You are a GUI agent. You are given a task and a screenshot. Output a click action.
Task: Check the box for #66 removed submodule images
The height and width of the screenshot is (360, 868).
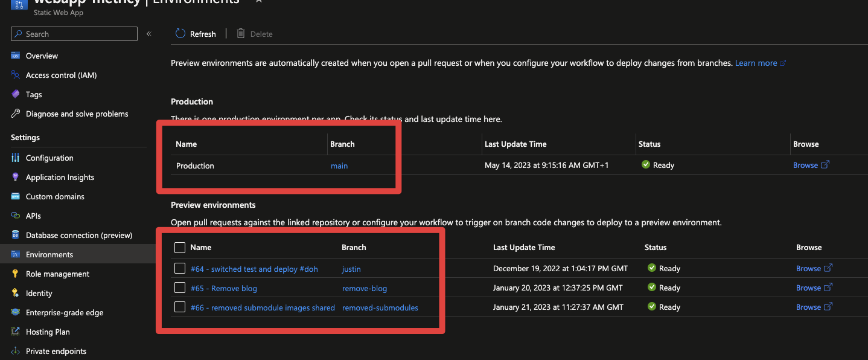[x=180, y=307]
